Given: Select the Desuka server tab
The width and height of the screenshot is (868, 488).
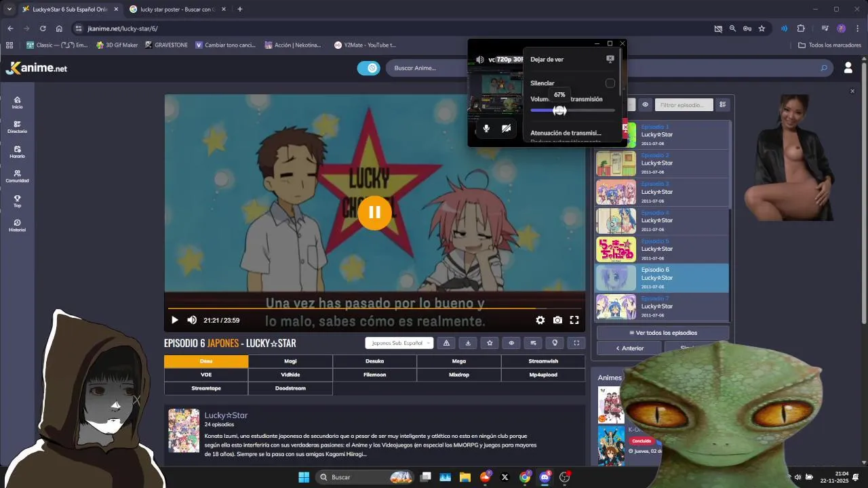Looking at the screenshot, I should 374,361.
